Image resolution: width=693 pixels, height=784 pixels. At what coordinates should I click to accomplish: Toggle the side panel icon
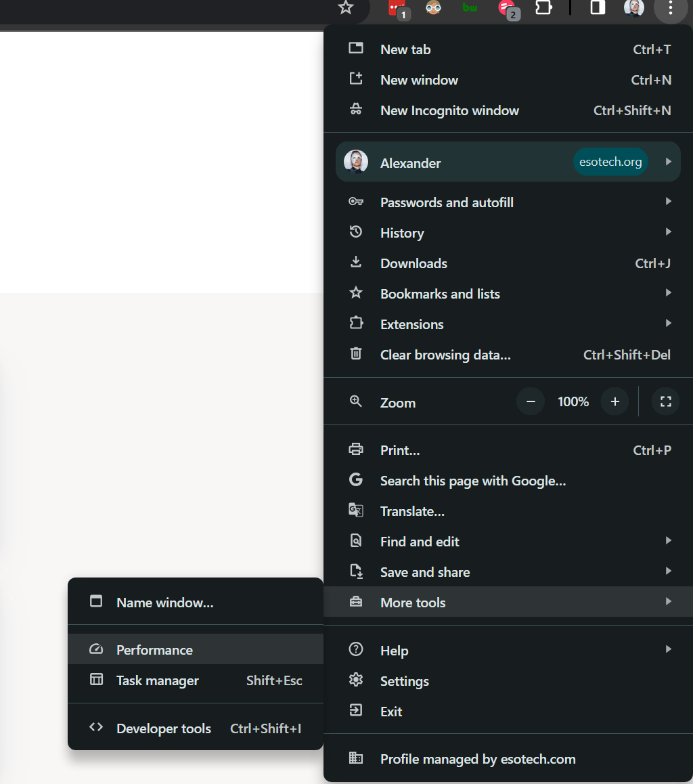coord(598,8)
